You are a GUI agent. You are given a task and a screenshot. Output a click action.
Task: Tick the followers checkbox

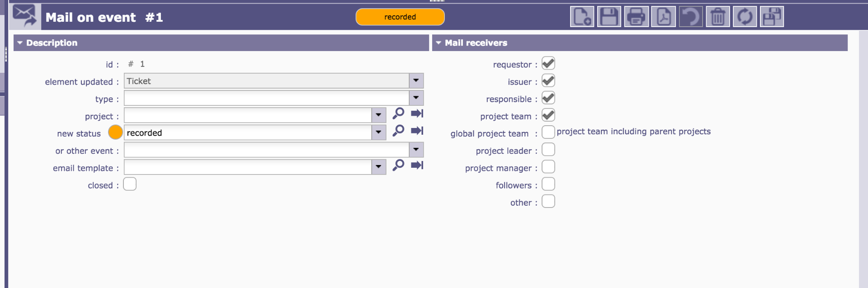coord(548,184)
